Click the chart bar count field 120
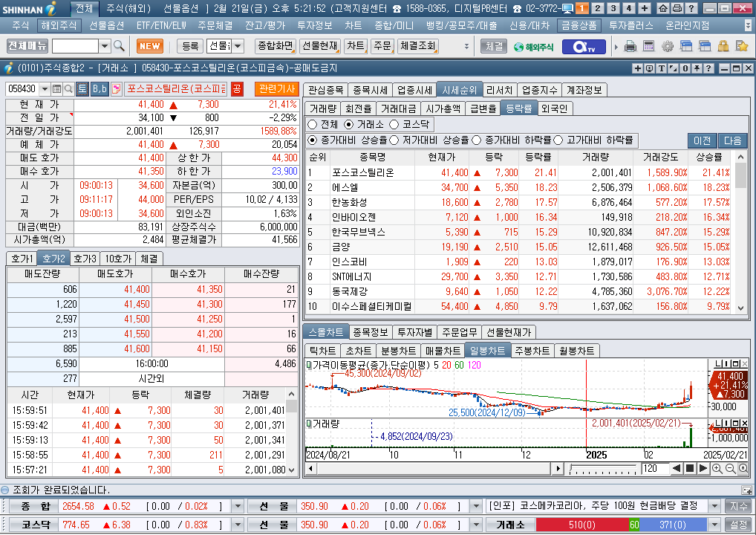756x535 pixels. (654, 468)
